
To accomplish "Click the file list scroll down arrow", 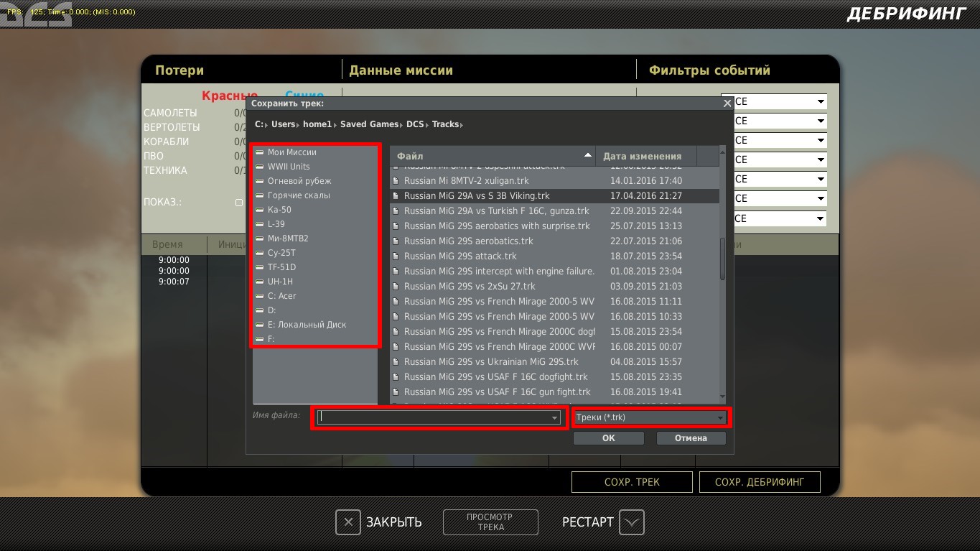I will (x=722, y=398).
